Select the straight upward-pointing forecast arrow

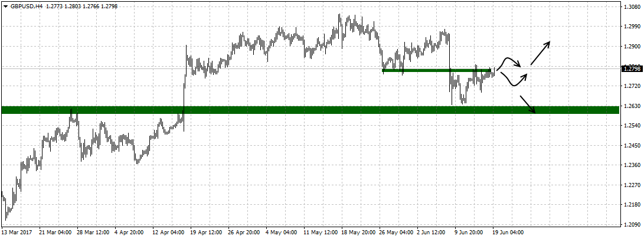(540, 53)
